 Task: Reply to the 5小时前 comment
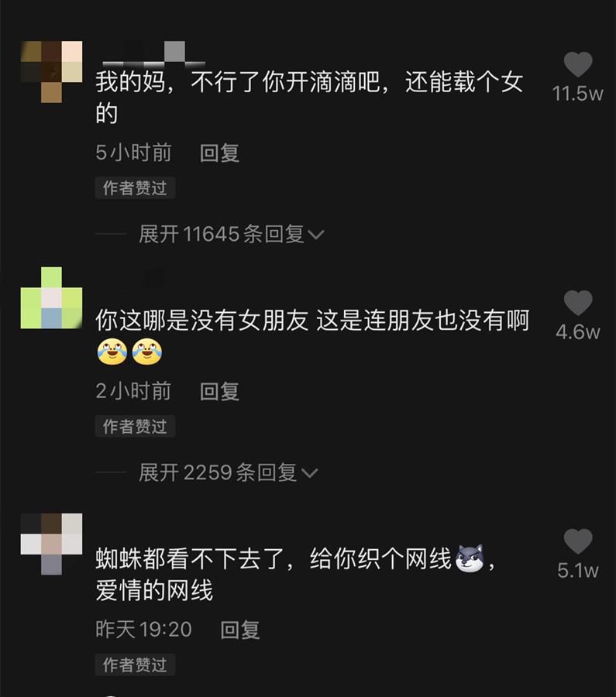219,153
